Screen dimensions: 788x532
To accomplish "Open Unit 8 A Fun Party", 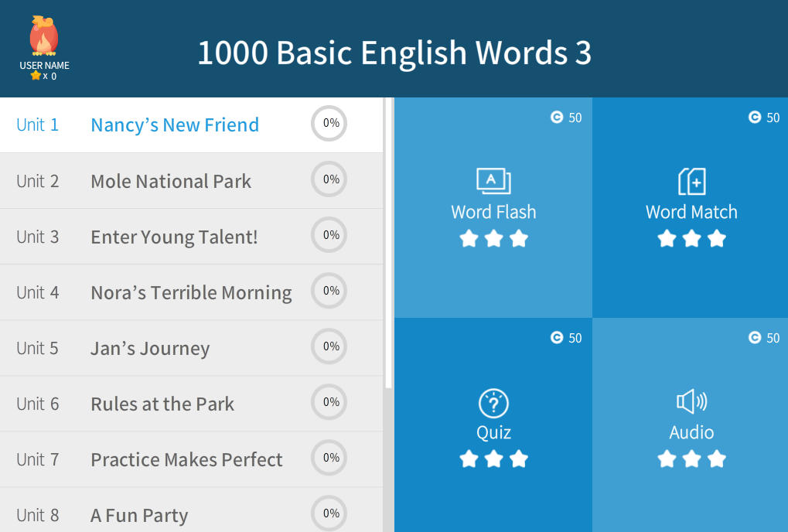I will click(x=139, y=515).
